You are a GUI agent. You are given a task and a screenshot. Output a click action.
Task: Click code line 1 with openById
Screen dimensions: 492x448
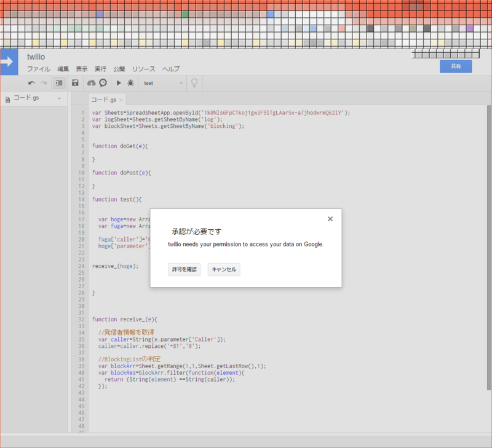click(221, 112)
